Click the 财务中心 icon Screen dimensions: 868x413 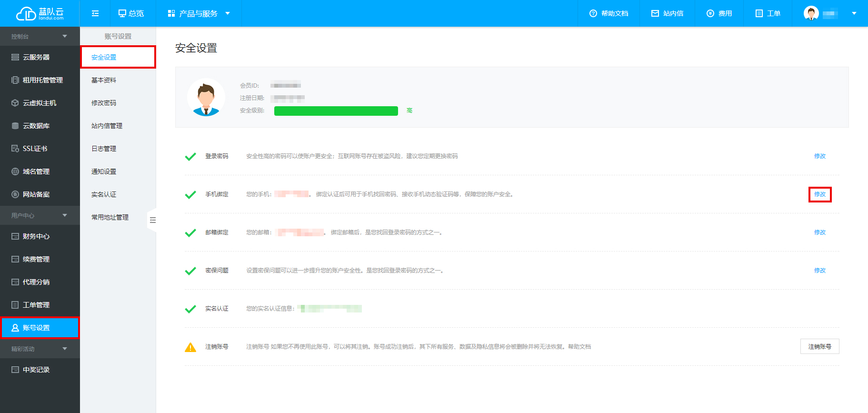[15, 236]
